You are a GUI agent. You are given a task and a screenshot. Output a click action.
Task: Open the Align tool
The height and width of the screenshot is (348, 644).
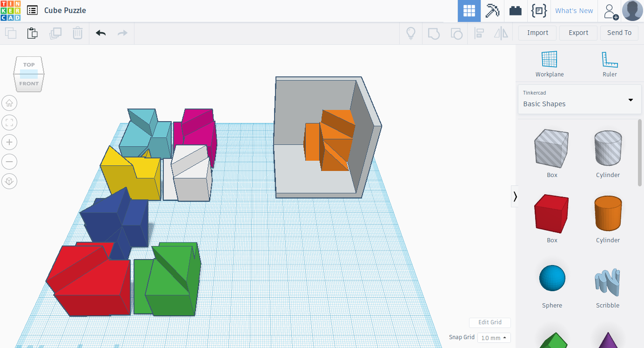(479, 33)
